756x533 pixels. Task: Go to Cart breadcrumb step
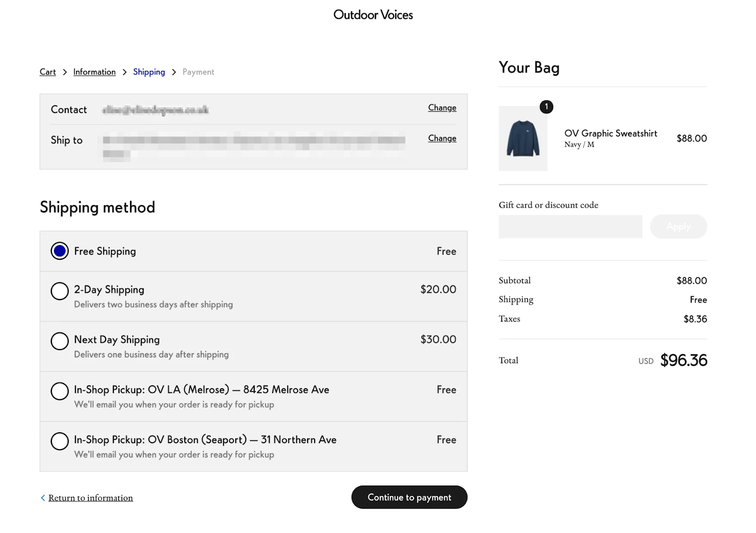[48, 72]
